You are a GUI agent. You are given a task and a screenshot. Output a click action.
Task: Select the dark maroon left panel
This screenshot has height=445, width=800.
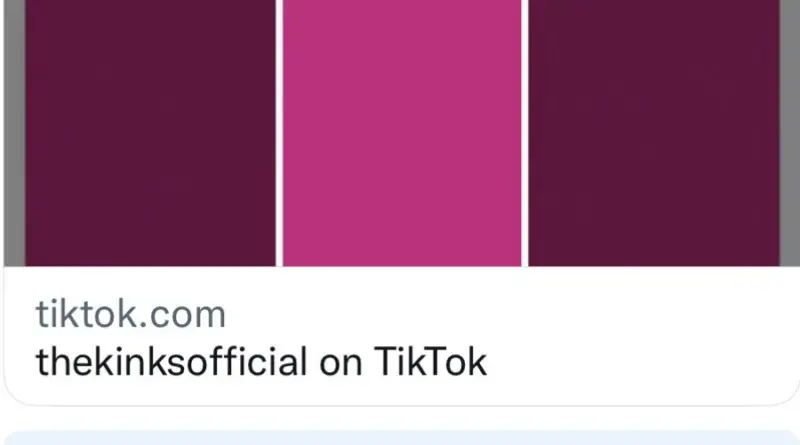pyautogui.click(x=150, y=133)
